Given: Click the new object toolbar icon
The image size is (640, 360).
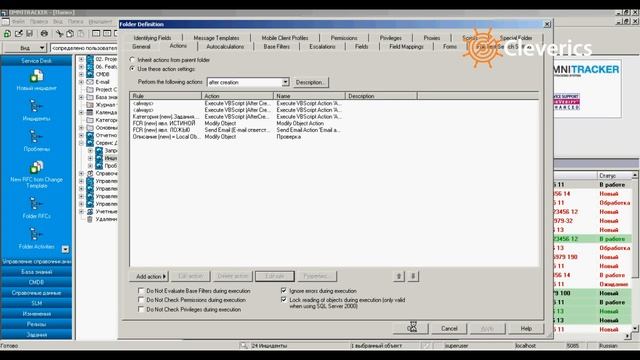Looking at the screenshot, I should click(x=7, y=34).
